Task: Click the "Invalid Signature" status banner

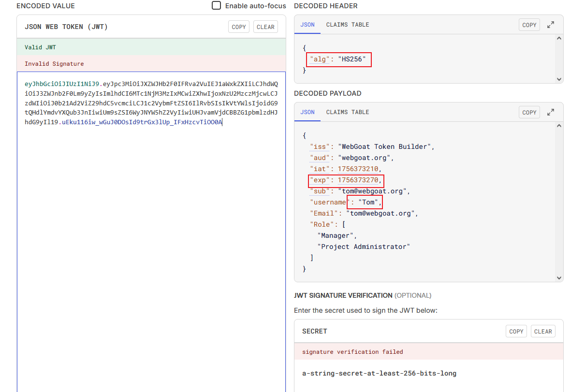Action: (151, 64)
